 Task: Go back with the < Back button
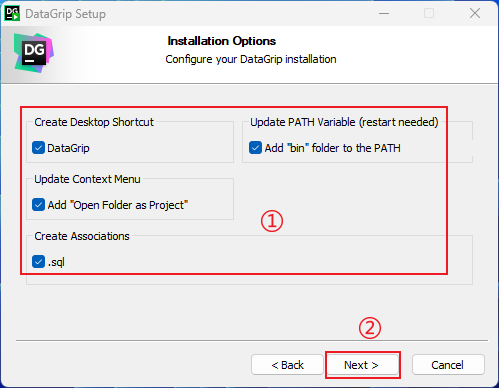[287, 365]
